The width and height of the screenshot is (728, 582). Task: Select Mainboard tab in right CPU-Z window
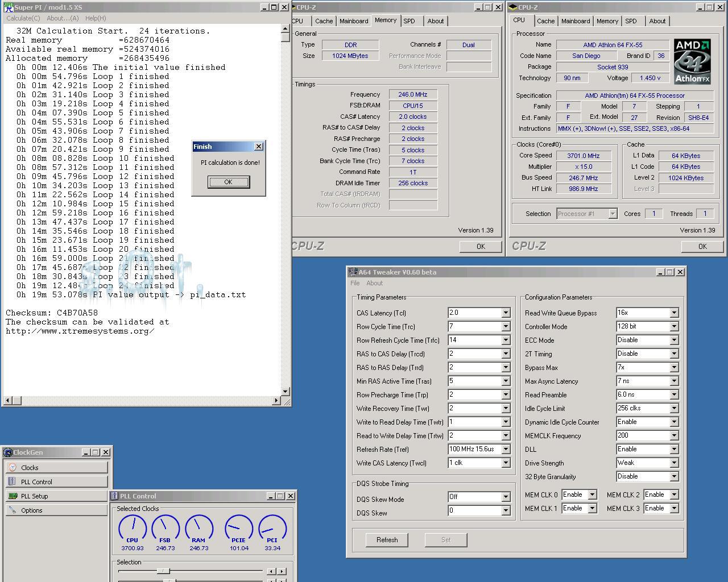tap(576, 21)
